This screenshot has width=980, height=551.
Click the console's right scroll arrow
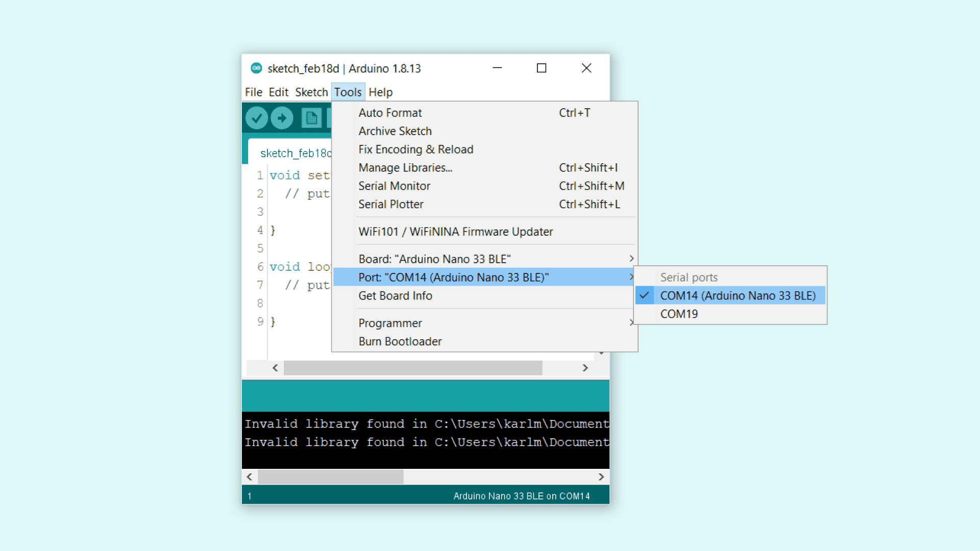pyautogui.click(x=601, y=477)
